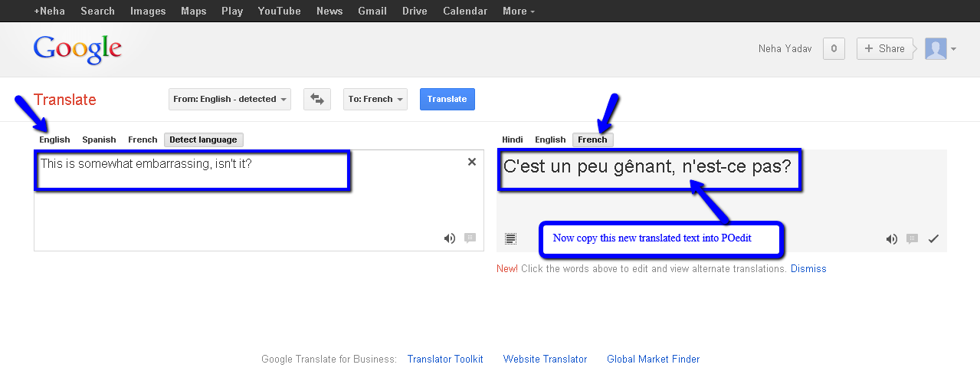Viewport: 980px width, 371px height.
Task: Select English as source language
Action: point(54,140)
